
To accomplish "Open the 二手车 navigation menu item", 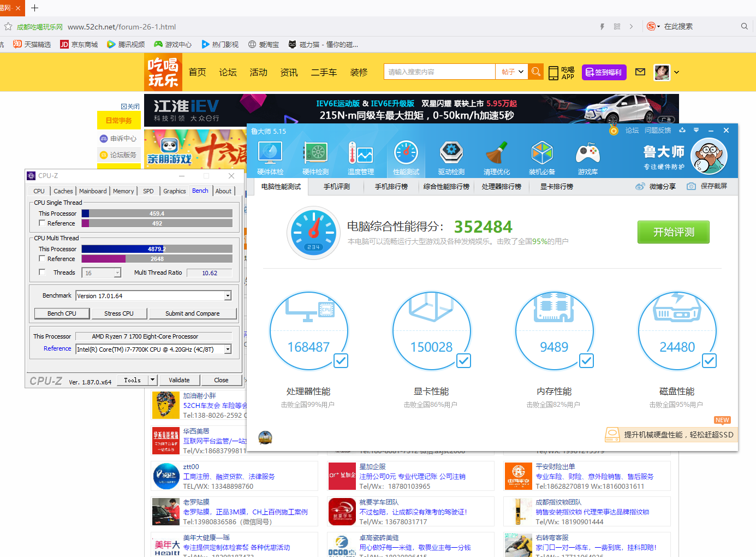I will click(324, 72).
